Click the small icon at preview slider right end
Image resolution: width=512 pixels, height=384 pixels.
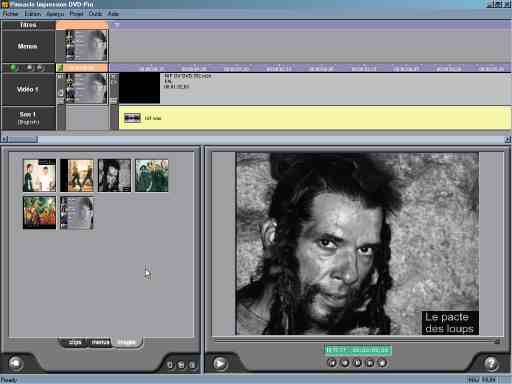click(x=497, y=341)
